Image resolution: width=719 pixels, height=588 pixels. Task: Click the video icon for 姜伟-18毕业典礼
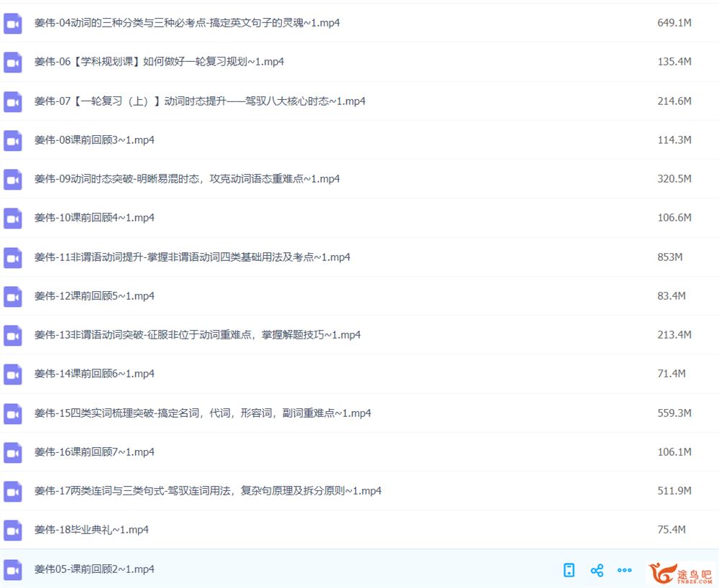(13, 530)
